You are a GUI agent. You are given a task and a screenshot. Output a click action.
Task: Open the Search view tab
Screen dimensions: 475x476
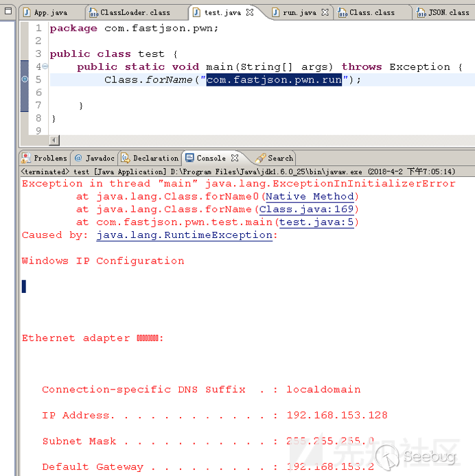pos(275,158)
